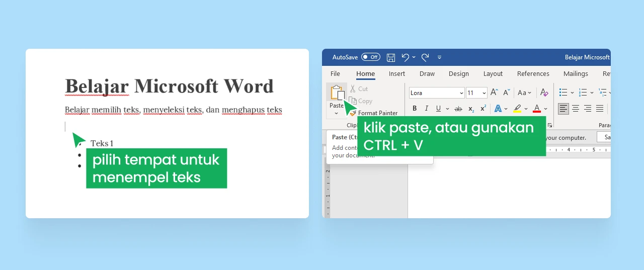
Task: Toggle Superscript formatting
Action: coord(483,108)
